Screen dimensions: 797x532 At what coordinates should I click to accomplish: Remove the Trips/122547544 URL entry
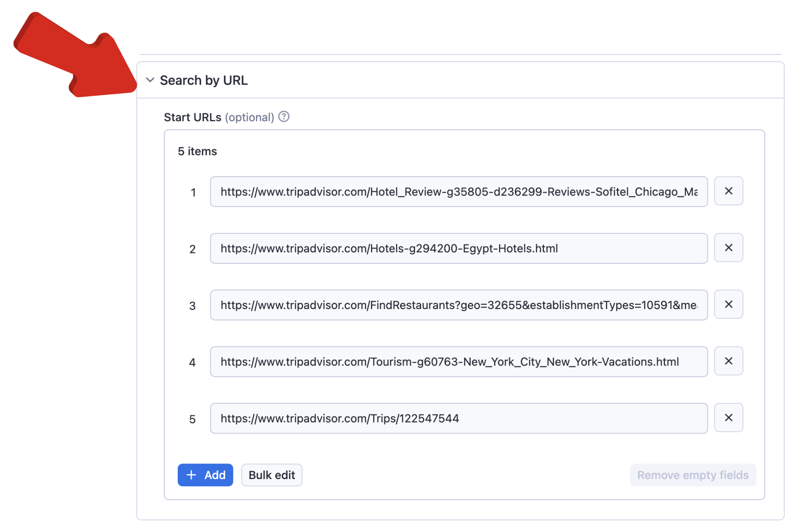[728, 418]
